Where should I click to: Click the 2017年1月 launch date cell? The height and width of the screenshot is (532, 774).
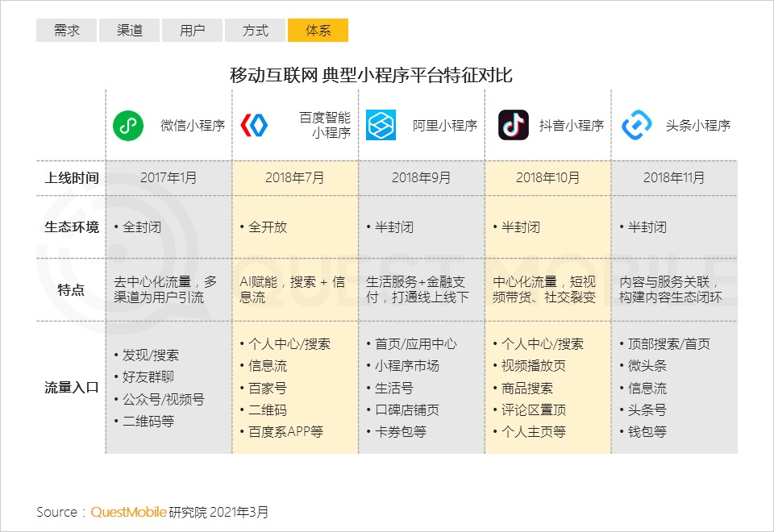pyautogui.click(x=169, y=177)
